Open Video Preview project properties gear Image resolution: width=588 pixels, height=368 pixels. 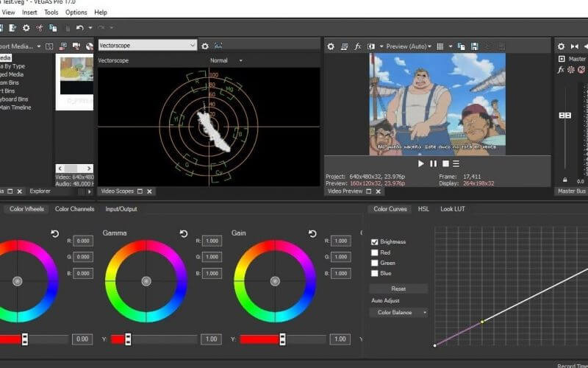pyautogui.click(x=330, y=46)
